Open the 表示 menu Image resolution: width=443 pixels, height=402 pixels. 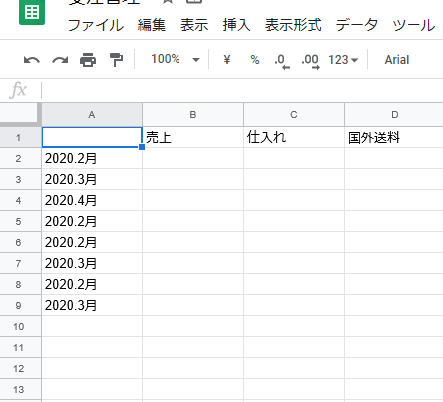[x=194, y=25]
